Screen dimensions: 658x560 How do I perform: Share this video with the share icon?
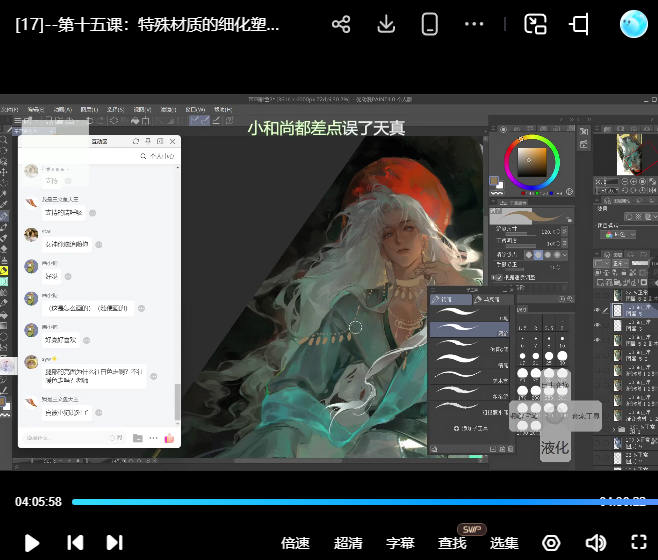tap(341, 24)
